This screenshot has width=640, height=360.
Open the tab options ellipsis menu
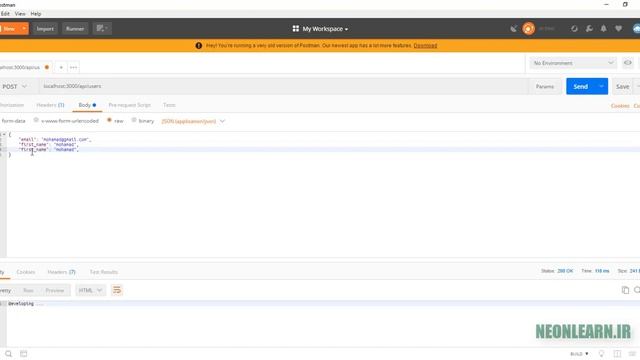click(73, 67)
